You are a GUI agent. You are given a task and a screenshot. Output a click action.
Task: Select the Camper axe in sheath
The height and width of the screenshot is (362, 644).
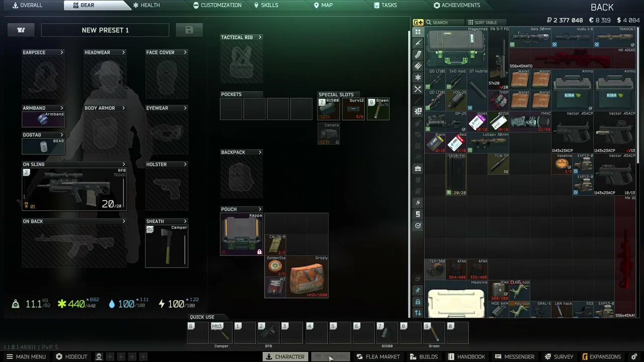click(x=167, y=246)
